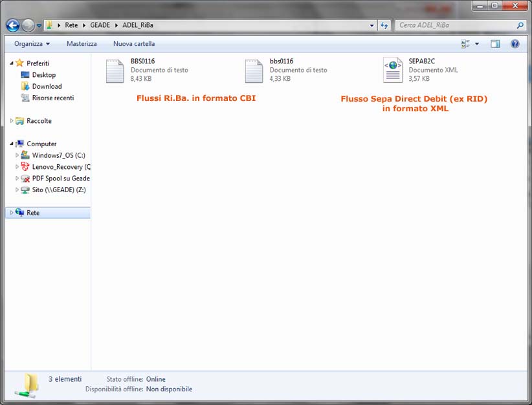Click the change view icon

pyautogui.click(x=465, y=44)
